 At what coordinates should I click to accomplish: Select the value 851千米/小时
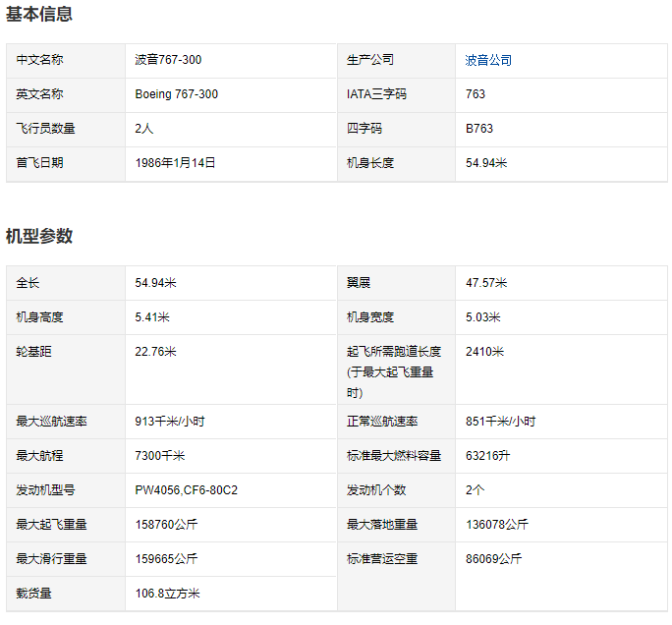(x=501, y=422)
